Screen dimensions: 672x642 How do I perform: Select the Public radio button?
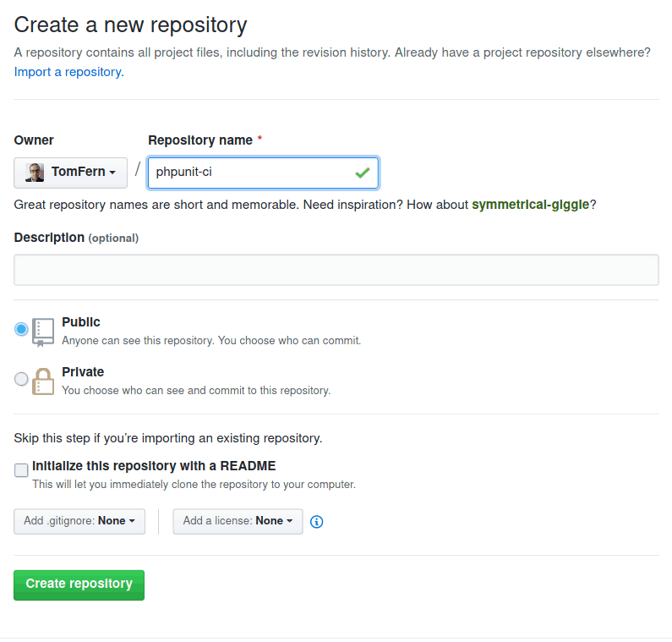(x=21, y=329)
